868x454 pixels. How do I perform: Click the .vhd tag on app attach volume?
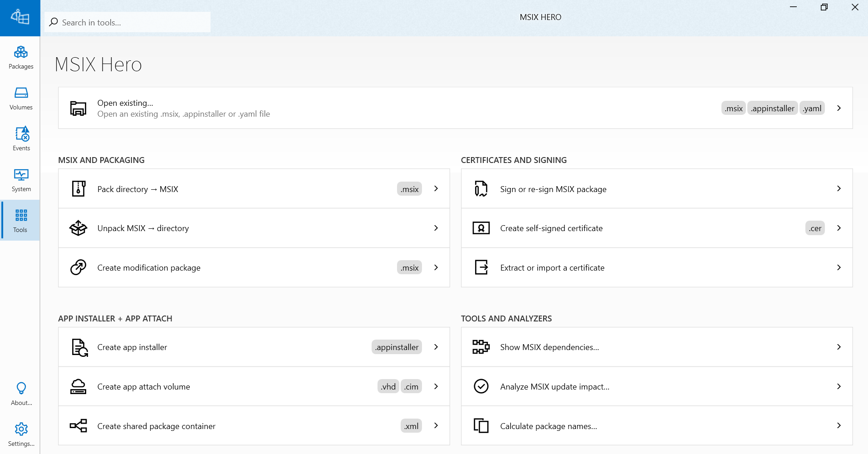click(x=388, y=386)
